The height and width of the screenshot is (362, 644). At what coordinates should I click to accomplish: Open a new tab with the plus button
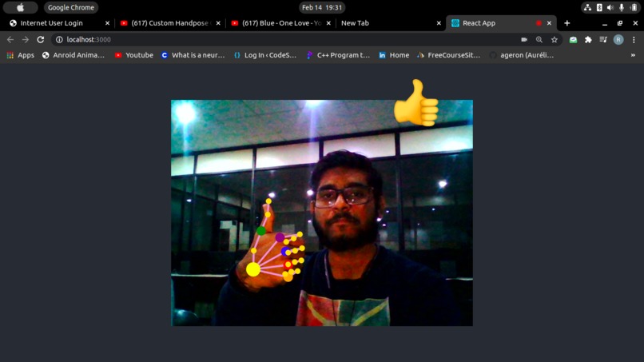point(566,23)
